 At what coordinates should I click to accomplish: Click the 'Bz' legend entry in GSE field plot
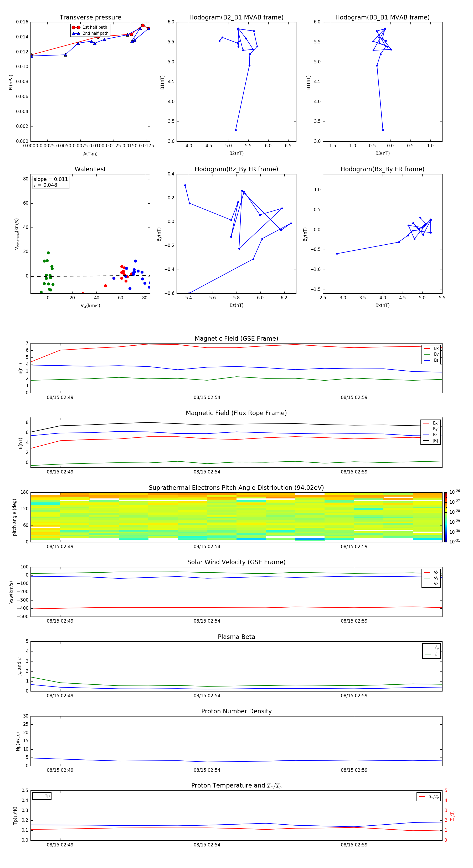pyautogui.click(x=431, y=360)
